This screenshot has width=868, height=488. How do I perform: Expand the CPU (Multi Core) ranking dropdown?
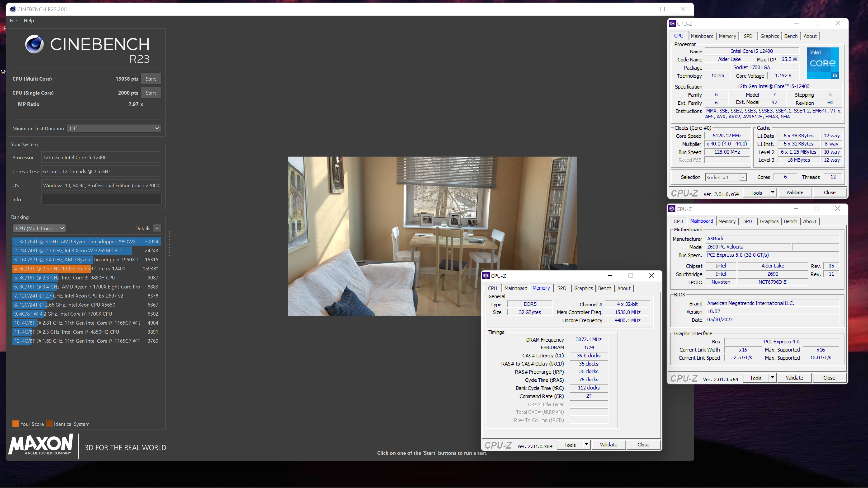click(39, 228)
